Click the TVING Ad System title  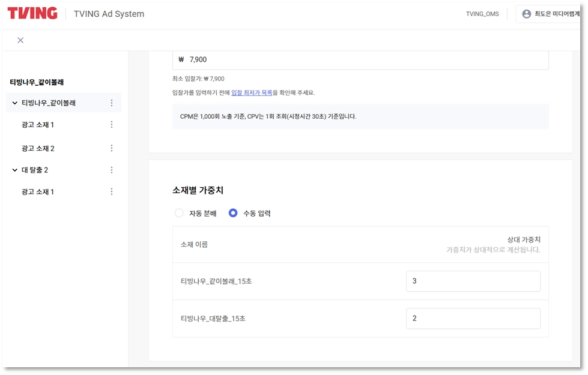109,14
